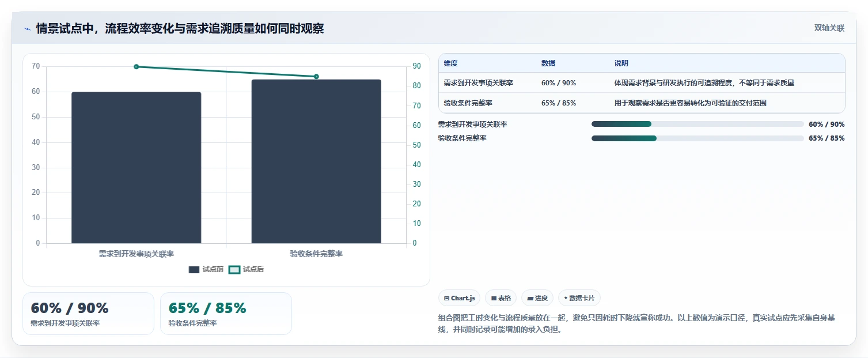Toggle the 试点后 legend entry
The image size is (868, 358).
[247, 269]
